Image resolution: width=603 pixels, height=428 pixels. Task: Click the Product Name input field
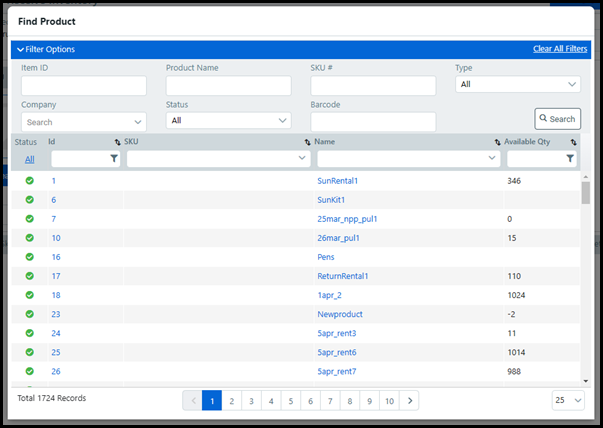click(x=228, y=86)
